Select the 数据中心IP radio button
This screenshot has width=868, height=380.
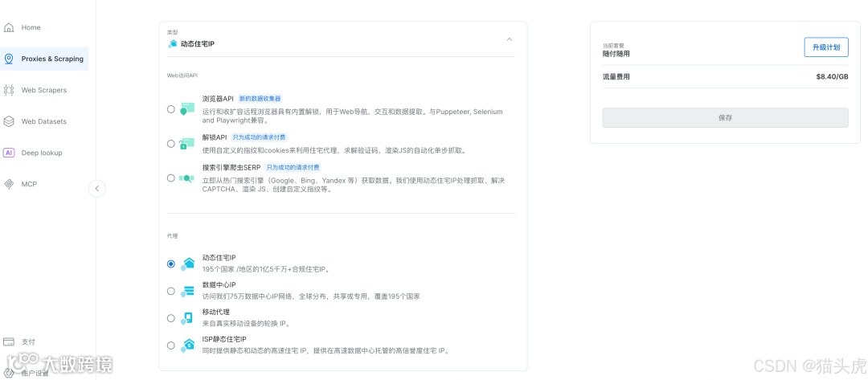coord(171,291)
